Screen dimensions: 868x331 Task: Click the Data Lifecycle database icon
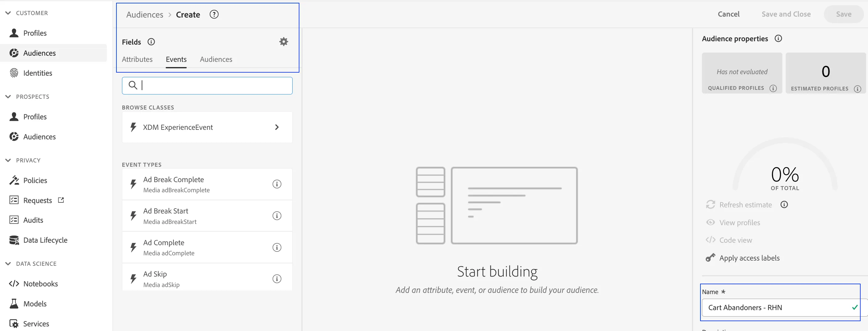click(14, 240)
